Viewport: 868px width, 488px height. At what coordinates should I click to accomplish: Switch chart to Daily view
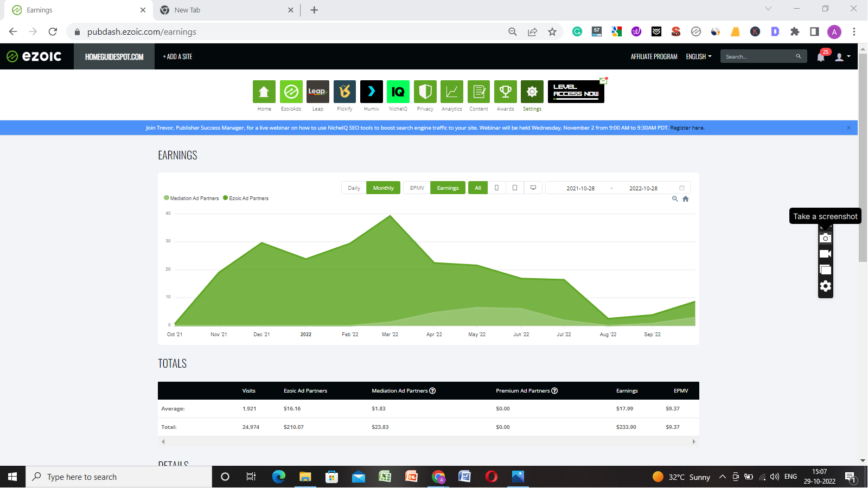tap(354, 188)
